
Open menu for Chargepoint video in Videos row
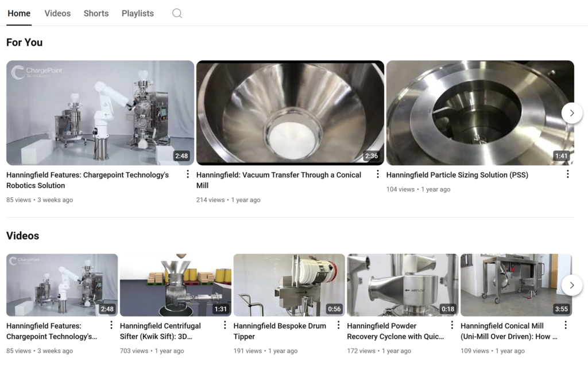point(111,325)
